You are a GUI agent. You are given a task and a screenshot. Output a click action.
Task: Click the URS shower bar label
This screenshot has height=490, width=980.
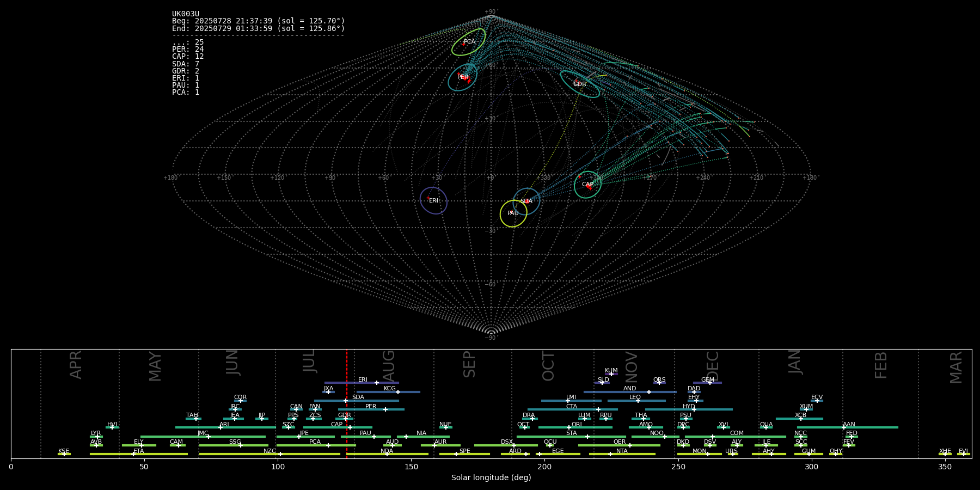(x=731, y=451)
